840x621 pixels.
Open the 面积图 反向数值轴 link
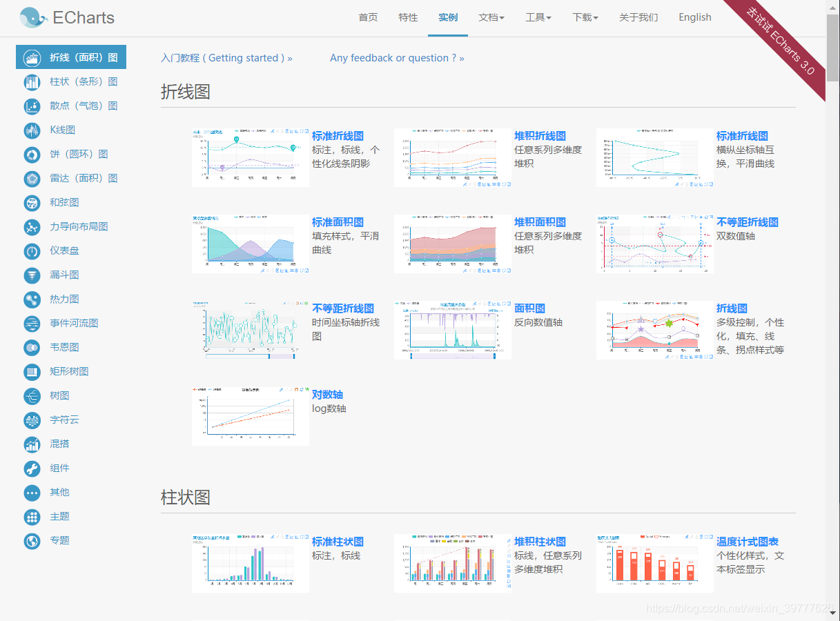pyautogui.click(x=529, y=308)
